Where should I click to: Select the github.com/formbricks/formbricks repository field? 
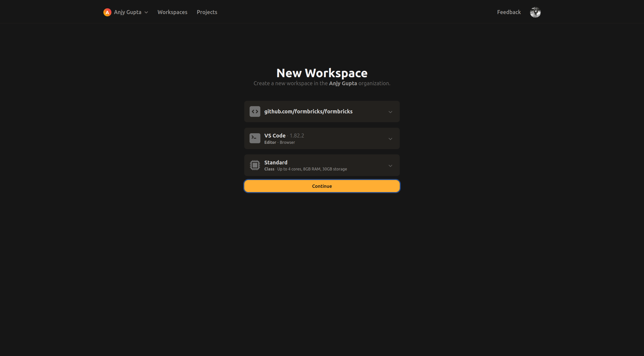(322, 112)
